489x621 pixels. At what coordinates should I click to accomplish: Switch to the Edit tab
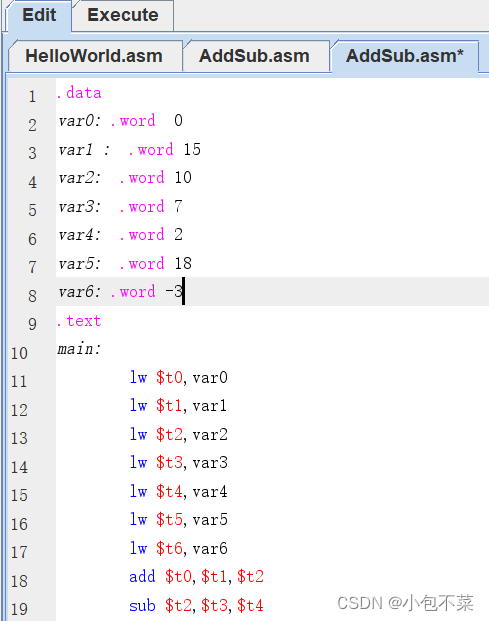(39, 15)
